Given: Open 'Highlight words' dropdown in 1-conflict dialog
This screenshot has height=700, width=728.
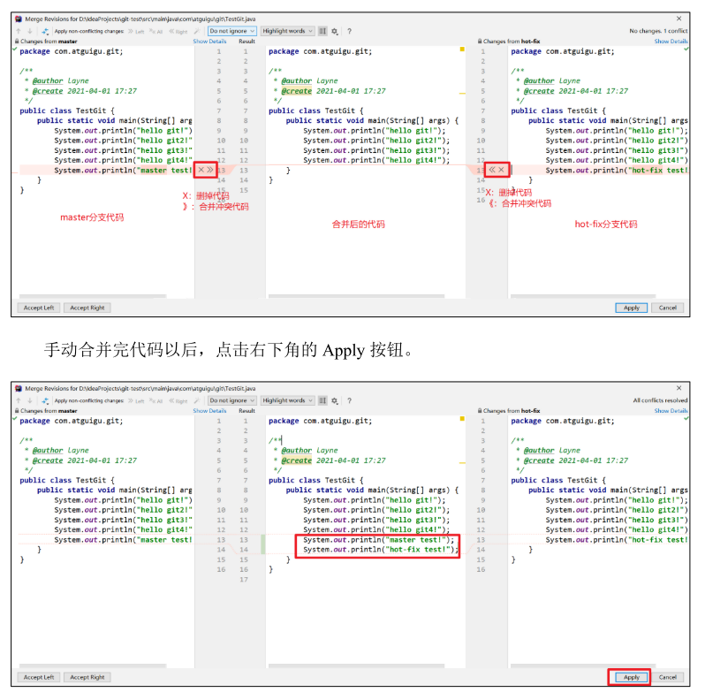Looking at the screenshot, I should (x=287, y=31).
